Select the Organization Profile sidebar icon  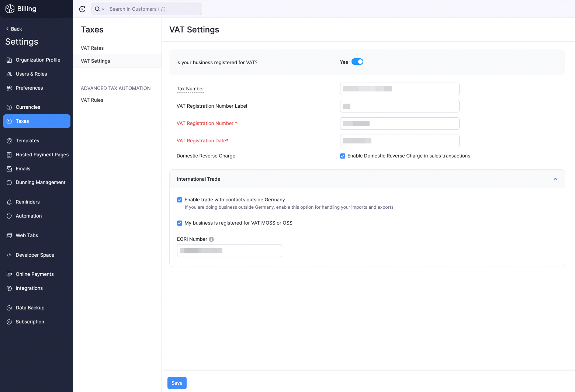tap(9, 60)
